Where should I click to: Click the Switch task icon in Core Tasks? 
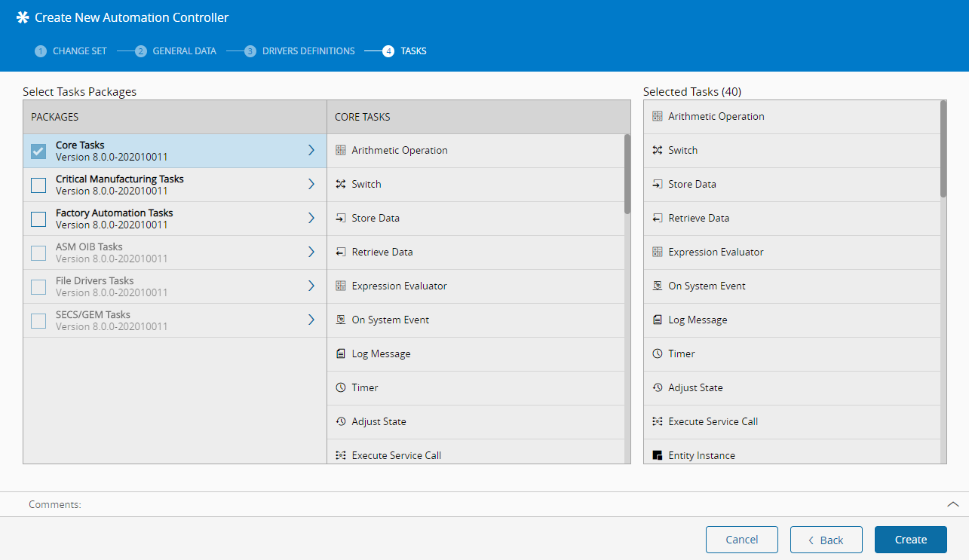(x=340, y=185)
